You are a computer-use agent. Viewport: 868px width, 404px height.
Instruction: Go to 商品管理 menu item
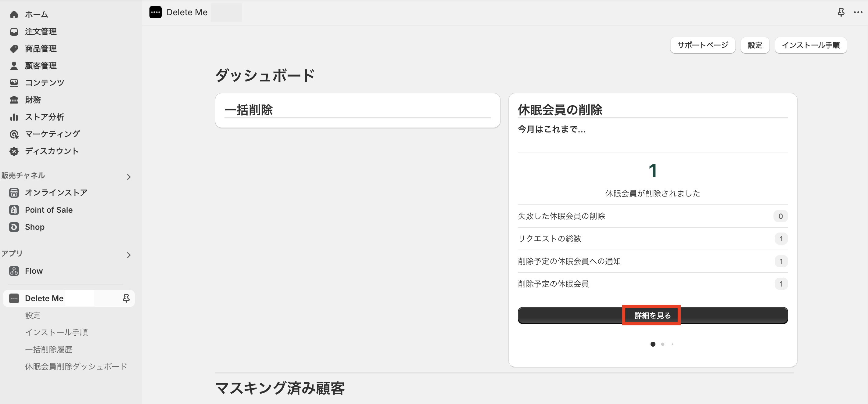click(41, 49)
